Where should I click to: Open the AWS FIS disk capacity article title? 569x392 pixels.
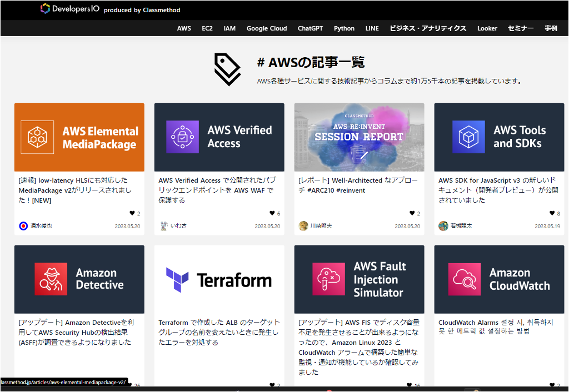pos(358,348)
